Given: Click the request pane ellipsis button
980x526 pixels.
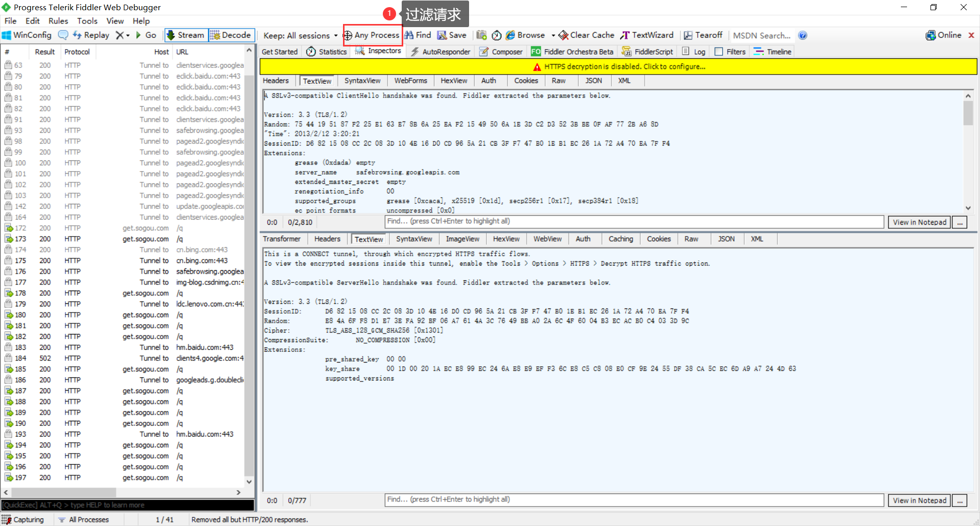Looking at the screenshot, I should 960,222.
